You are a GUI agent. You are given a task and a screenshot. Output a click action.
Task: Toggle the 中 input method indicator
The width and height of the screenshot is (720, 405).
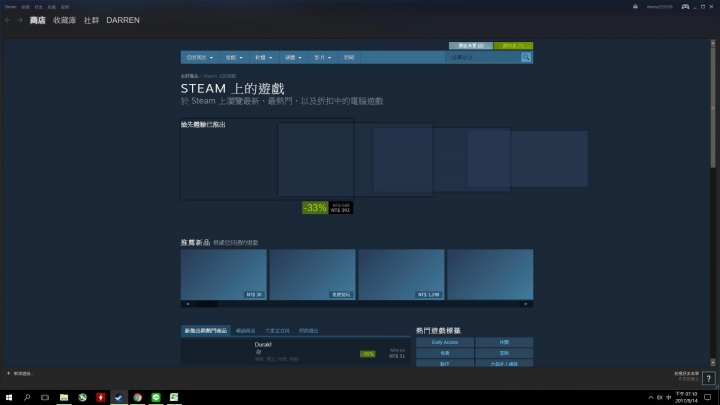(x=669, y=398)
